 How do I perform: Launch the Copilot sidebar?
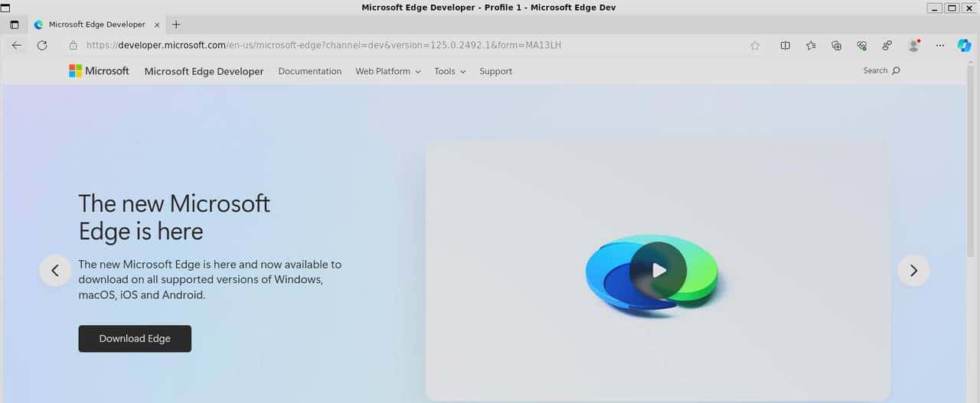(x=965, y=46)
